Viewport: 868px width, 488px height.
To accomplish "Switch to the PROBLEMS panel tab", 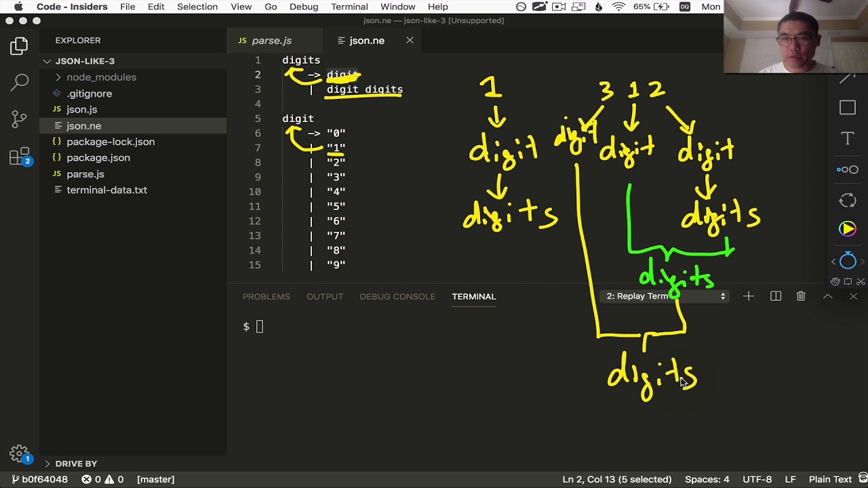I will 266,296.
